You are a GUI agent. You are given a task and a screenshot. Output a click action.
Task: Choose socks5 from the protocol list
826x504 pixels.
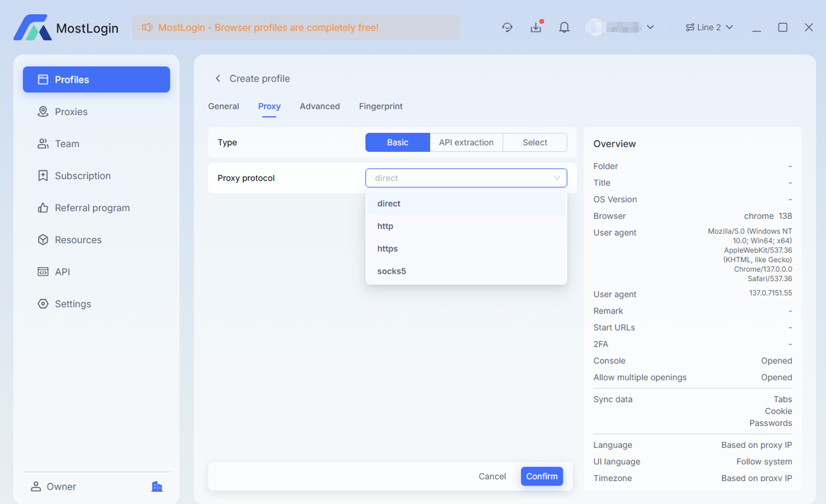coord(392,271)
